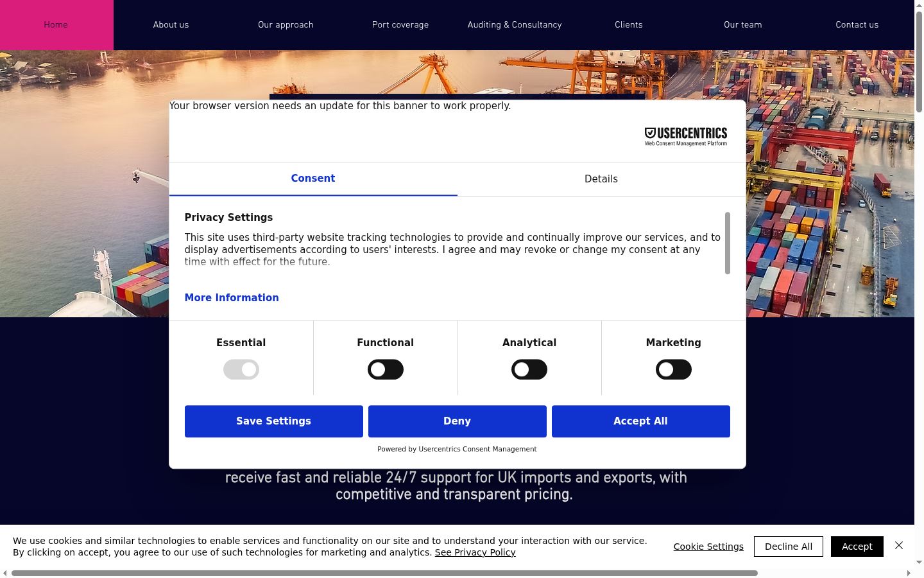Open the About us page
This screenshot has width=924, height=578.
pyautogui.click(x=171, y=25)
